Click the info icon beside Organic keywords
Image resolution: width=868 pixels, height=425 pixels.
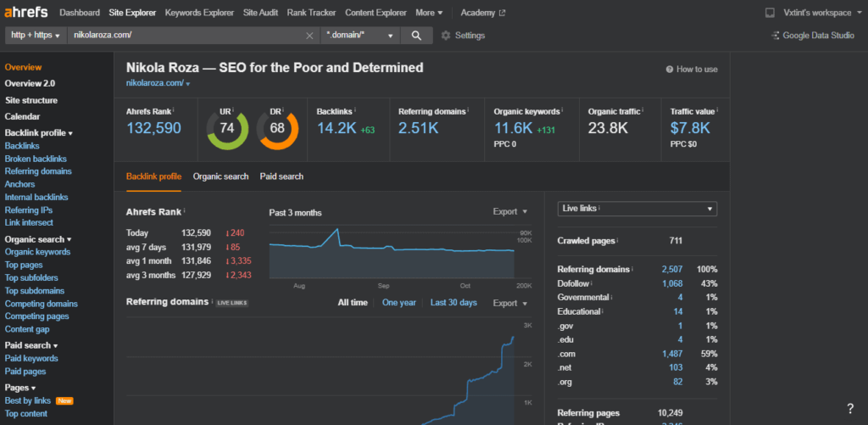click(561, 109)
